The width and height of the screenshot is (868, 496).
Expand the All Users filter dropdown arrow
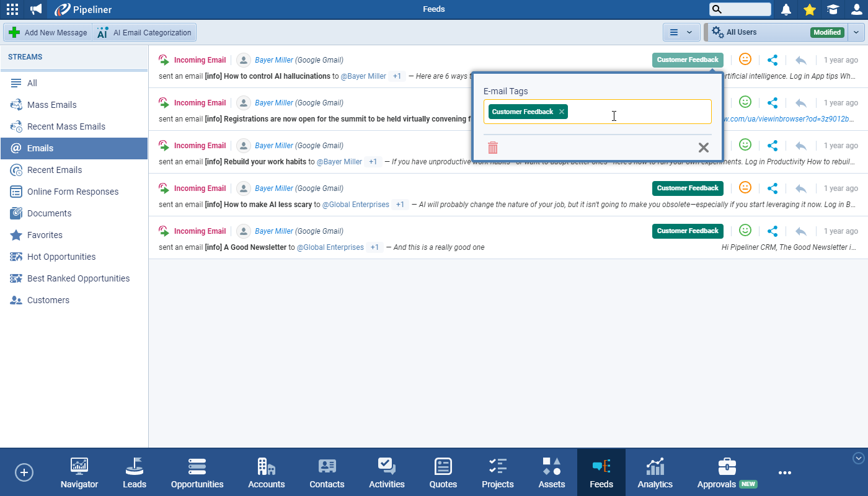pos(856,32)
